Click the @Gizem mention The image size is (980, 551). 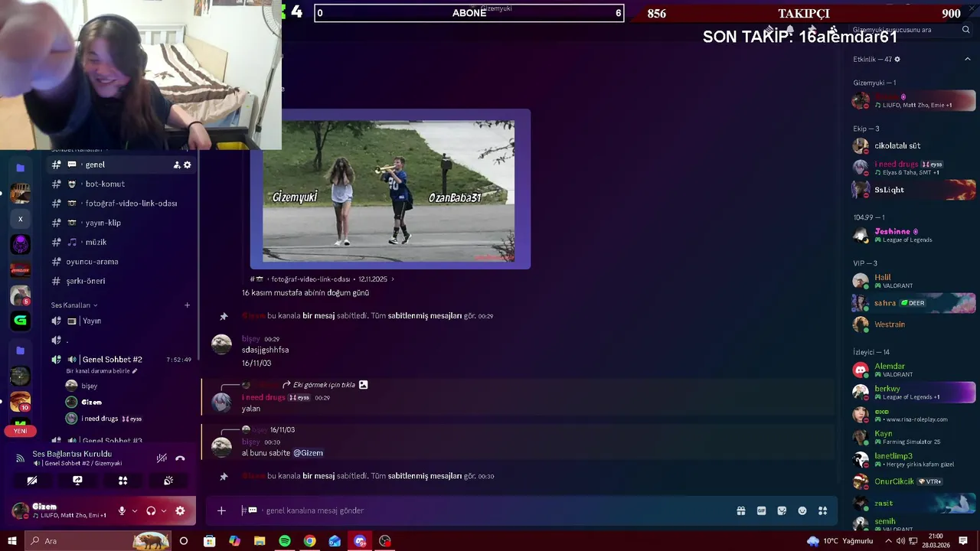(308, 453)
